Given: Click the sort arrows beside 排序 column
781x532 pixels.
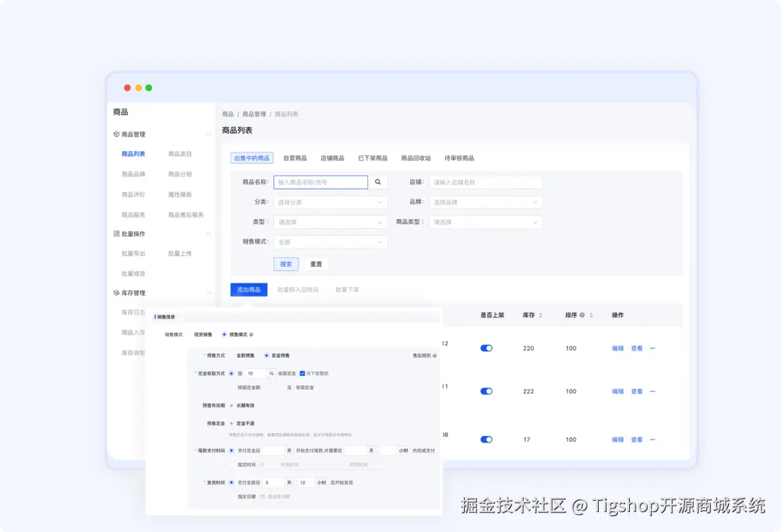Looking at the screenshot, I should [591, 315].
